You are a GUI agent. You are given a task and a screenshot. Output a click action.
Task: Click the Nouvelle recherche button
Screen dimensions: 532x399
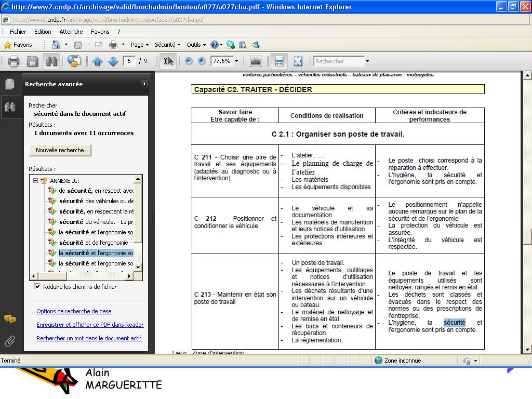click(x=60, y=150)
